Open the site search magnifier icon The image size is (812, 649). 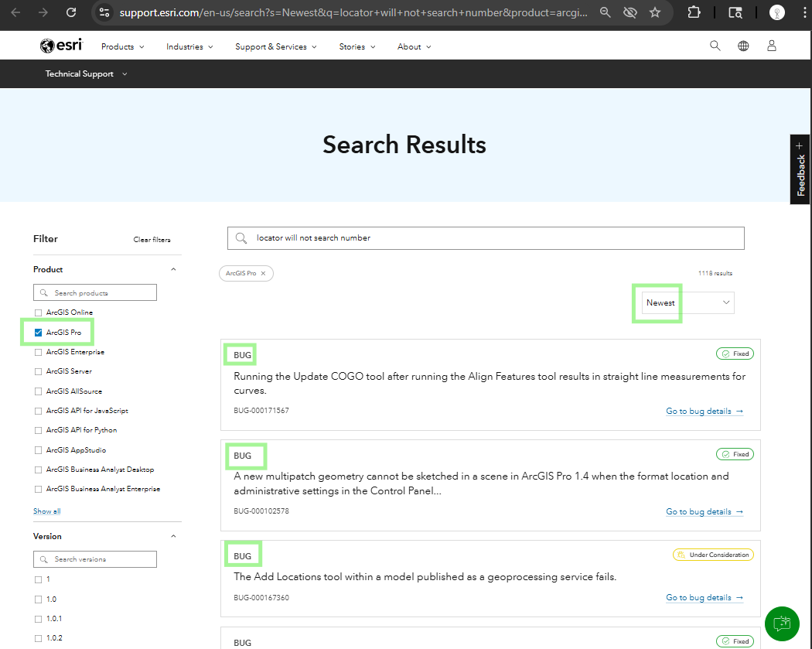(715, 46)
